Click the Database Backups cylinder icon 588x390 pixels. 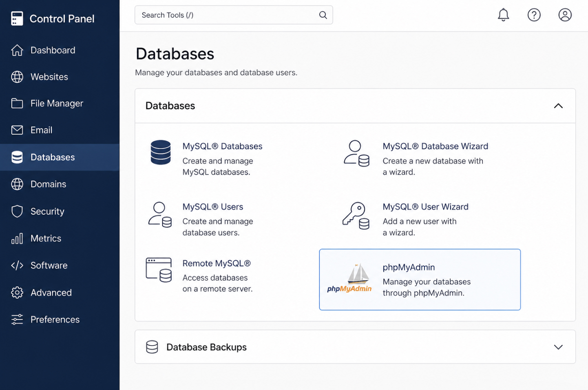pos(152,347)
